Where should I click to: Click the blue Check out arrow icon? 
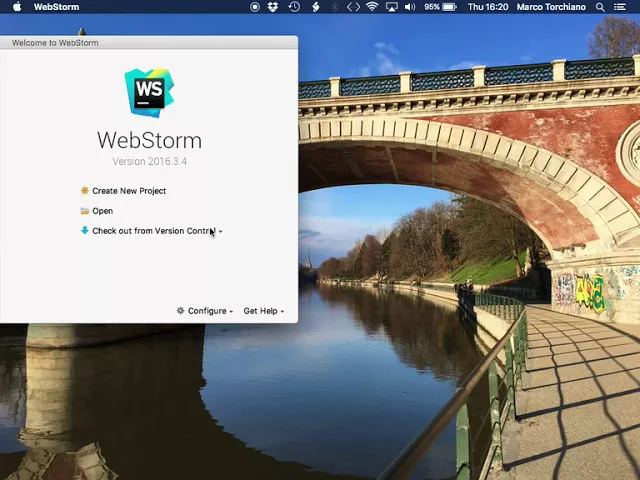point(84,231)
